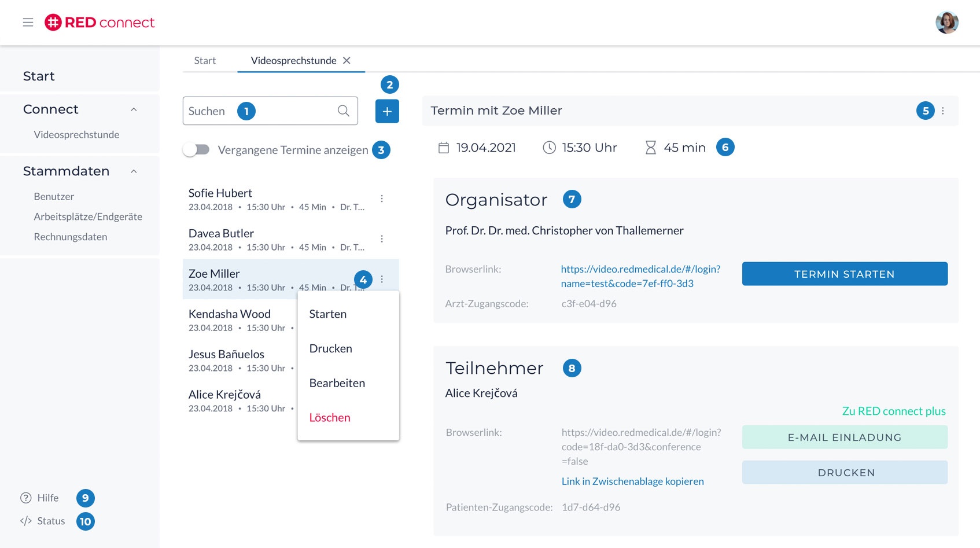Click Link in Zwischenablage kopieren
The width and height of the screenshot is (980, 548).
(x=632, y=481)
